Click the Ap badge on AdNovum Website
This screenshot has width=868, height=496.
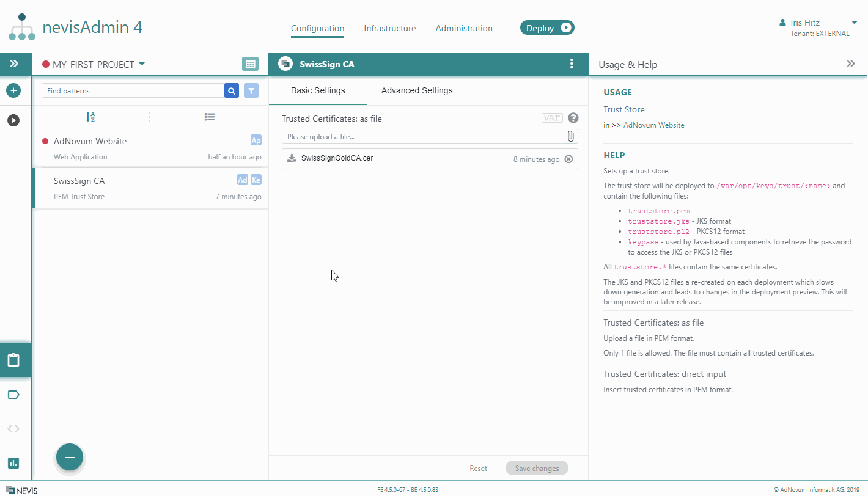click(x=256, y=140)
